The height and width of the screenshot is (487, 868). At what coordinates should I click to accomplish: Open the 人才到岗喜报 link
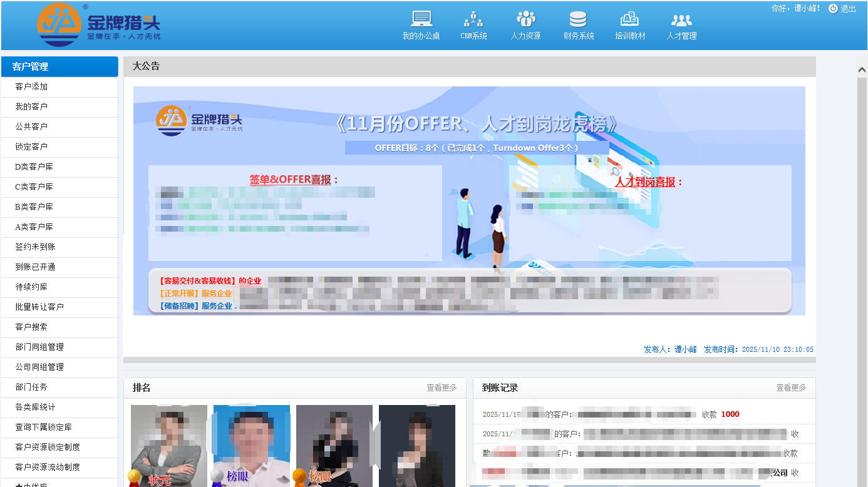[645, 182]
